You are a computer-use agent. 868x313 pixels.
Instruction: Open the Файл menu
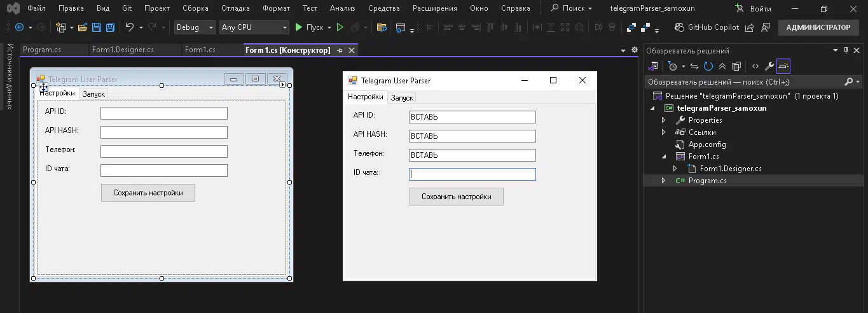(x=36, y=8)
